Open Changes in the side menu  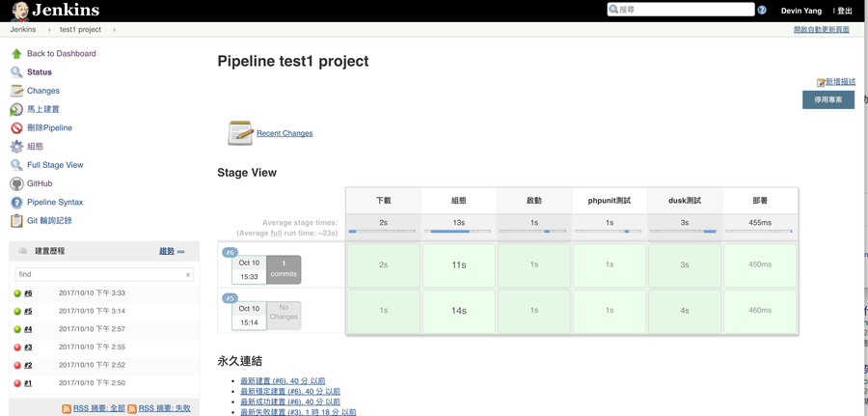click(x=43, y=91)
